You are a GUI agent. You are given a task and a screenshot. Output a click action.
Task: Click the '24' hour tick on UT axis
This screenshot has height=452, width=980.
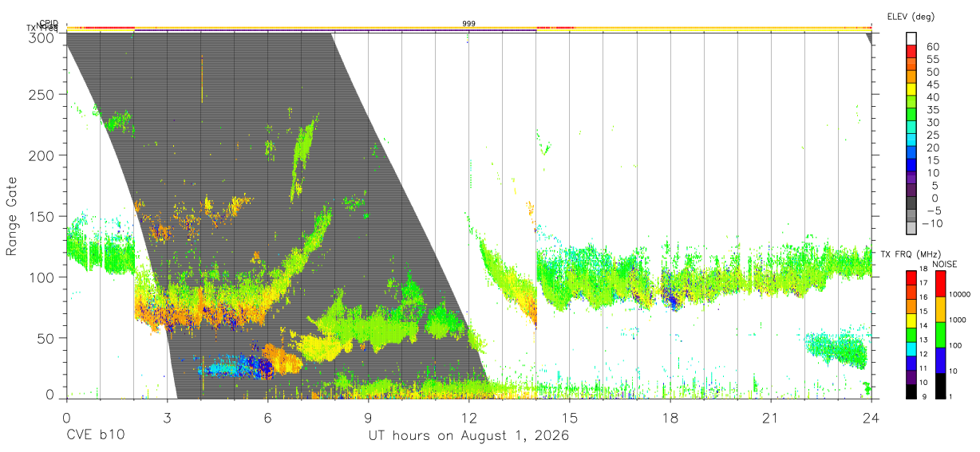pos(871,418)
